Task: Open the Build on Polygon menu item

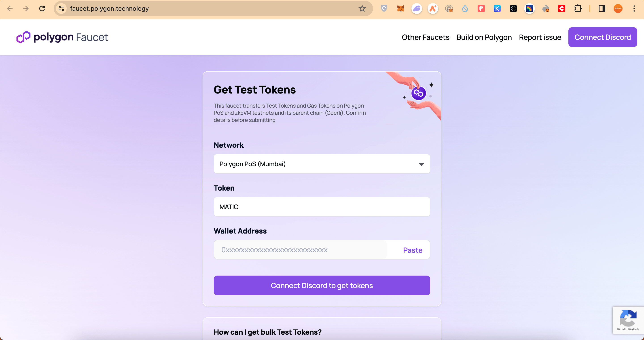Action: click(484, 37)
